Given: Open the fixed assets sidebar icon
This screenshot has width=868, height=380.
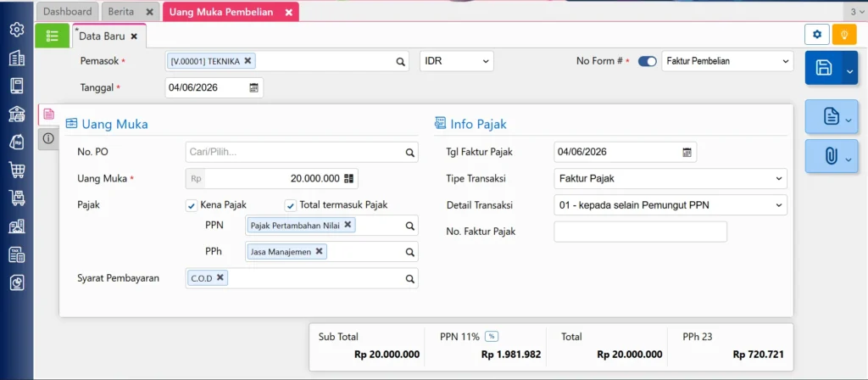Looking at the screenshot, I should click(17, 226).
